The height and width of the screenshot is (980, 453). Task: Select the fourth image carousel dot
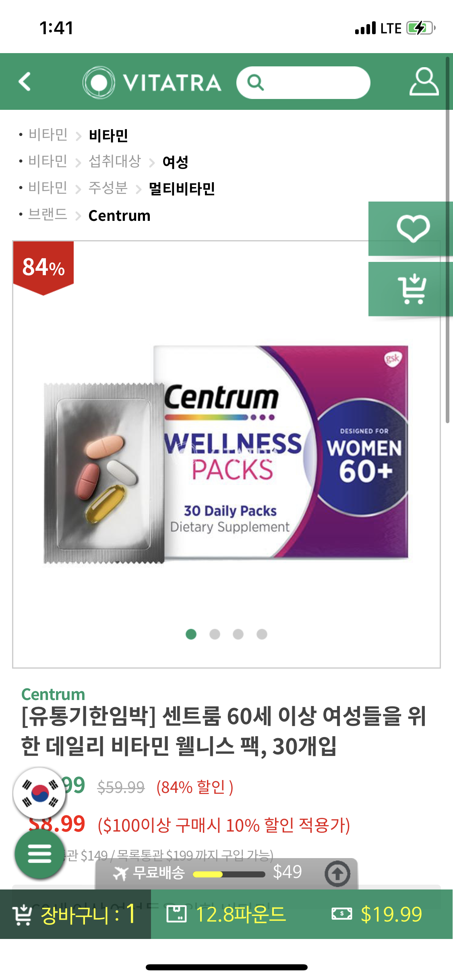click(262, 634)
